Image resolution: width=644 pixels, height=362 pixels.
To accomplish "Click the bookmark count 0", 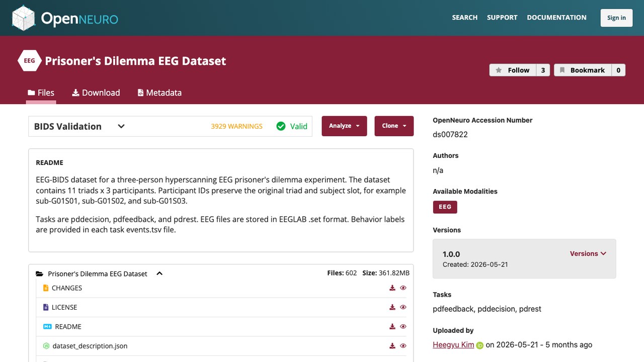I will point(618,70).
